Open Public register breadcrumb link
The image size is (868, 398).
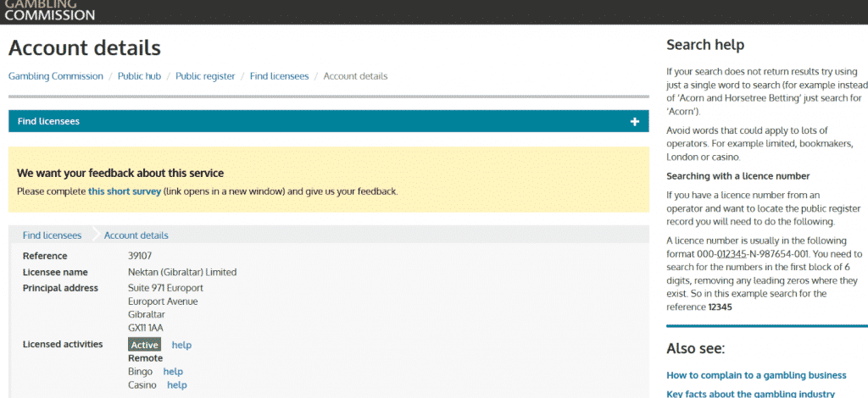pos(205,76)
